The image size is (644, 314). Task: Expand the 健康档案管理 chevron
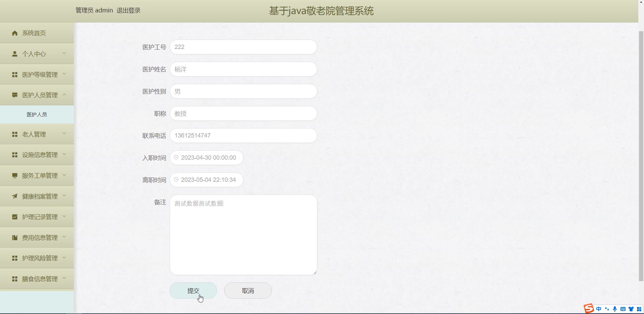64,196
